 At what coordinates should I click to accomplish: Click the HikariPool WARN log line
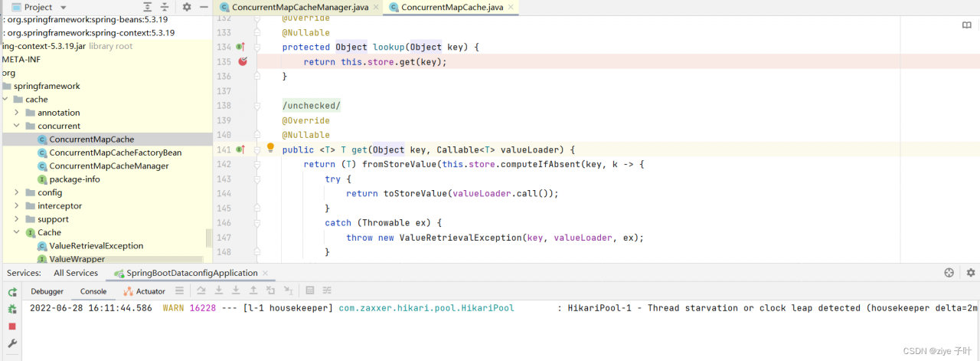point(504,308)
